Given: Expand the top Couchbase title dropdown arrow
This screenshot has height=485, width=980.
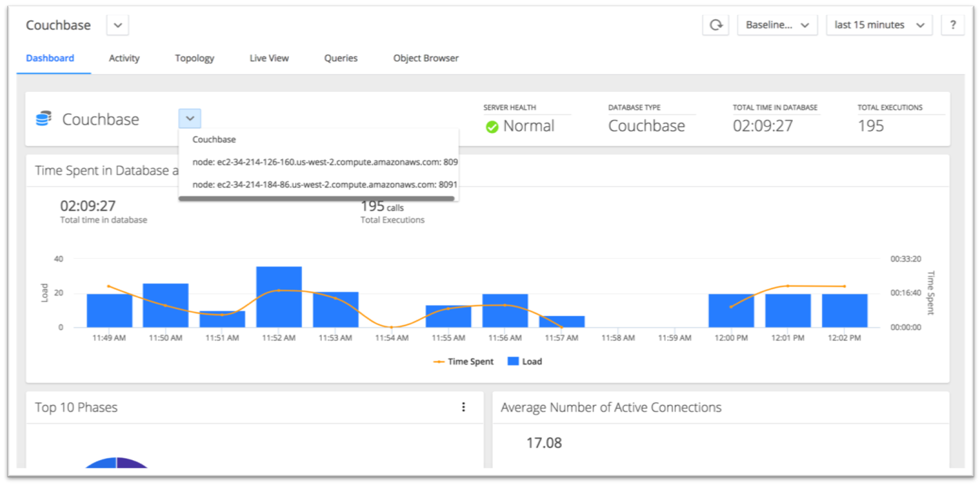Looking at the screenshot, I should [x=118, y=25].
